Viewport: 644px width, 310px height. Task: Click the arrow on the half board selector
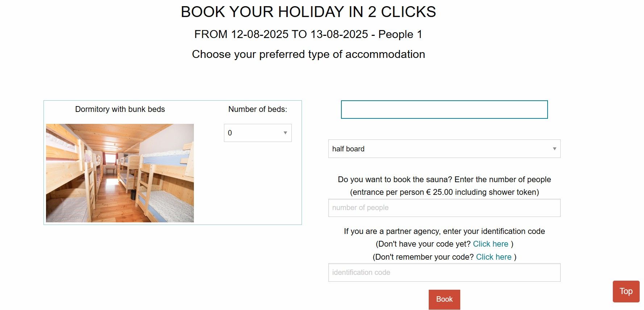point(554,149)
